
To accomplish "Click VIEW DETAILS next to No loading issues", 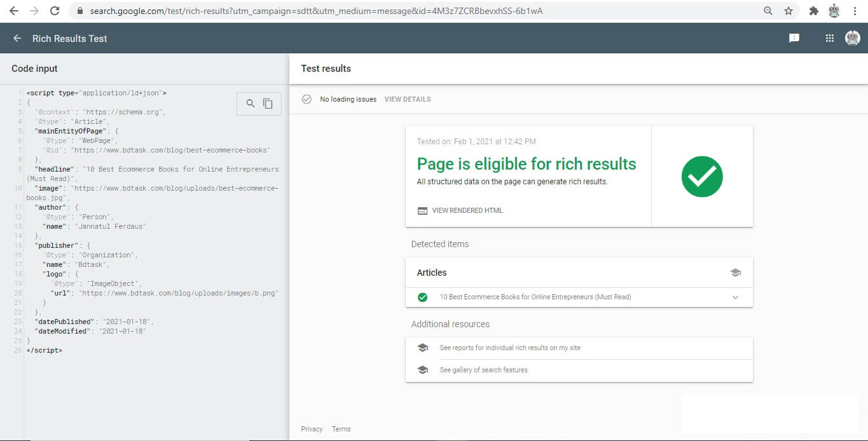I will tap(407, 99).
